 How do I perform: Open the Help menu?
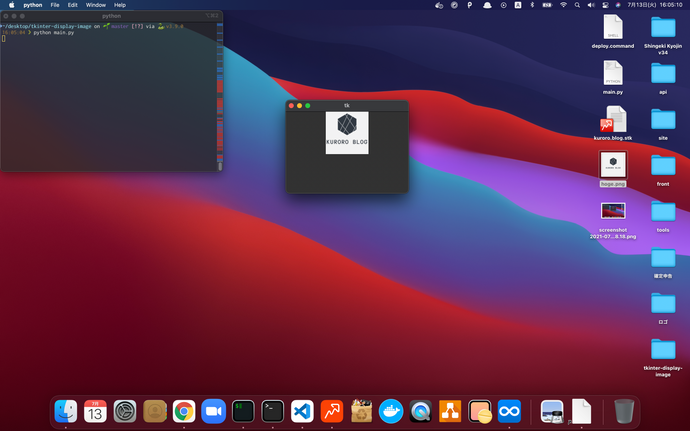pyautogui.click(x=120, y=5)
